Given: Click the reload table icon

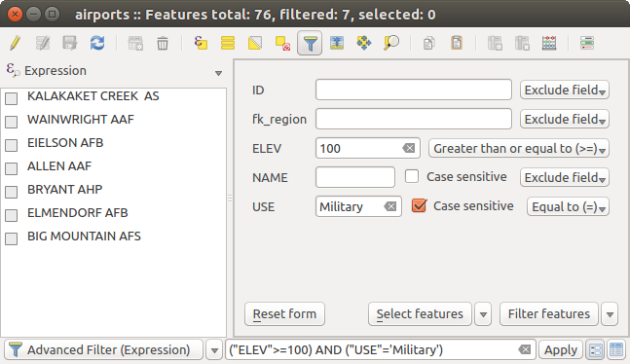Looking at the screenshot, I should [x=96, y=43].
